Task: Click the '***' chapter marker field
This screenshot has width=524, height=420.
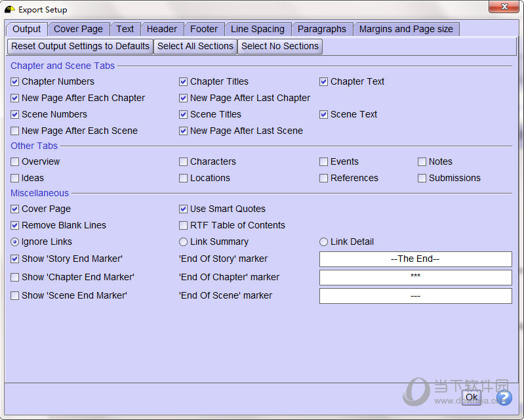Action: (415, 278)
